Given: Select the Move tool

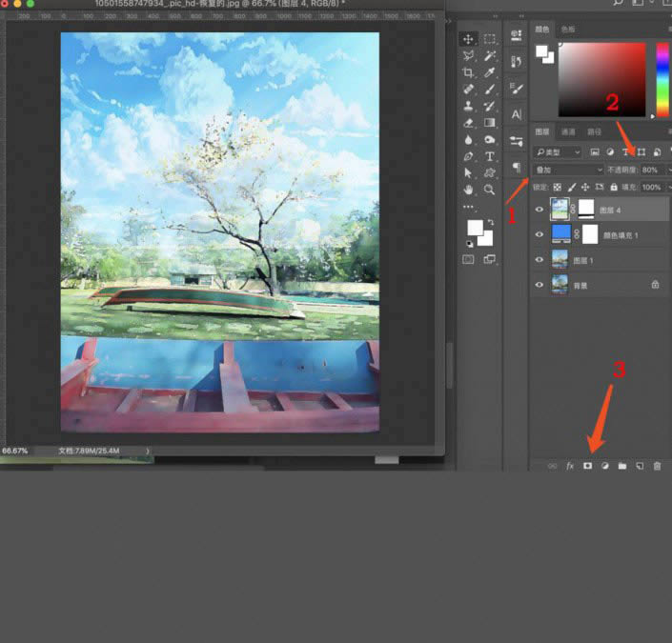Looking at the screenshot, I should 468,39.
